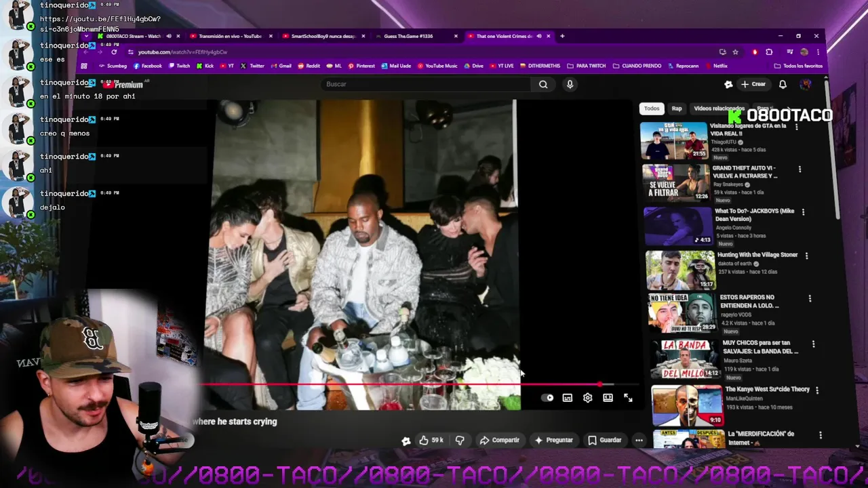The image size is (868, 488).
Task: Open the Reprocann bookmark
Action: 683,66
